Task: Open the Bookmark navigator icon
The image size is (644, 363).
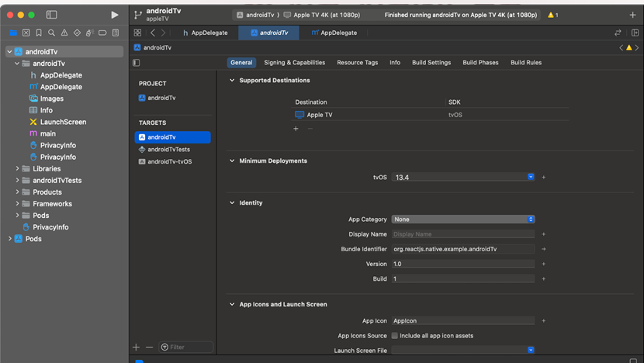Action: tap(39, 33)
